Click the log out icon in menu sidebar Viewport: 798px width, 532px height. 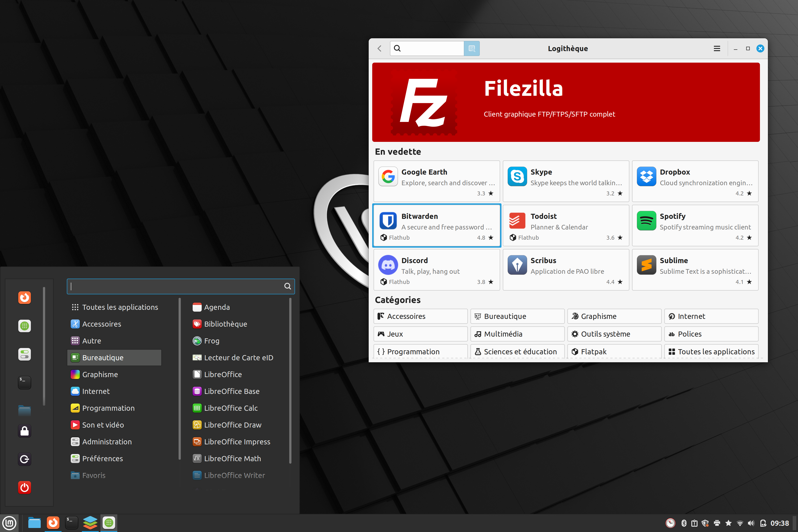(x=24, y=459)
